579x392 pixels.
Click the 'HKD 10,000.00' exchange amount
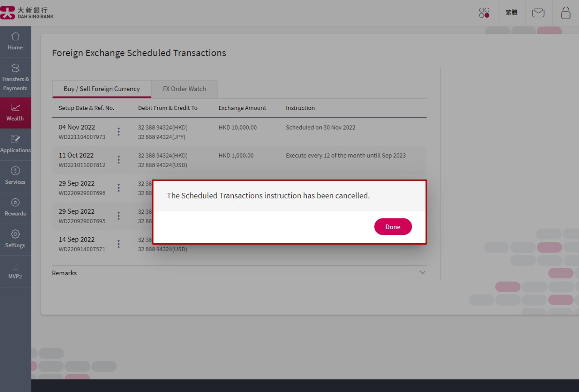(238, 128)
